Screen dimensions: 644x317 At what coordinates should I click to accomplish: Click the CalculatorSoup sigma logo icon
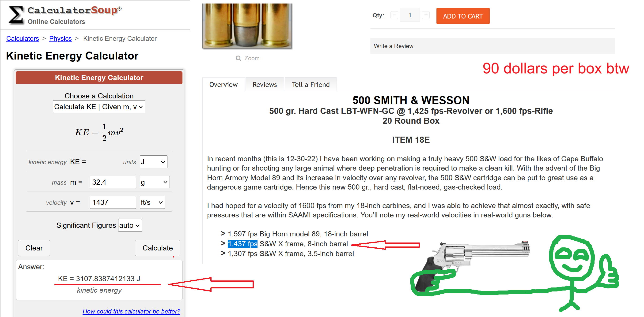pyautogui.click(x=16, y=15)
